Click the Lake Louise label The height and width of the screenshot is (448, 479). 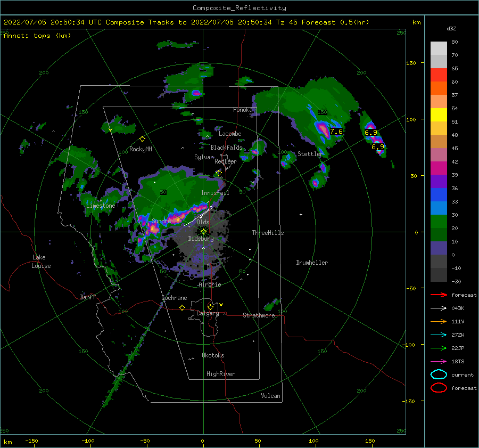[41, 262]
